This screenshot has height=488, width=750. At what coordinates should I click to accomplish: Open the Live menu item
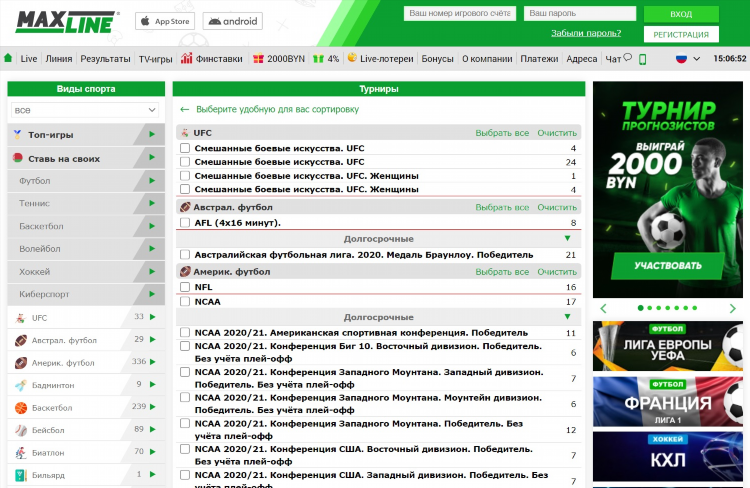29,59
